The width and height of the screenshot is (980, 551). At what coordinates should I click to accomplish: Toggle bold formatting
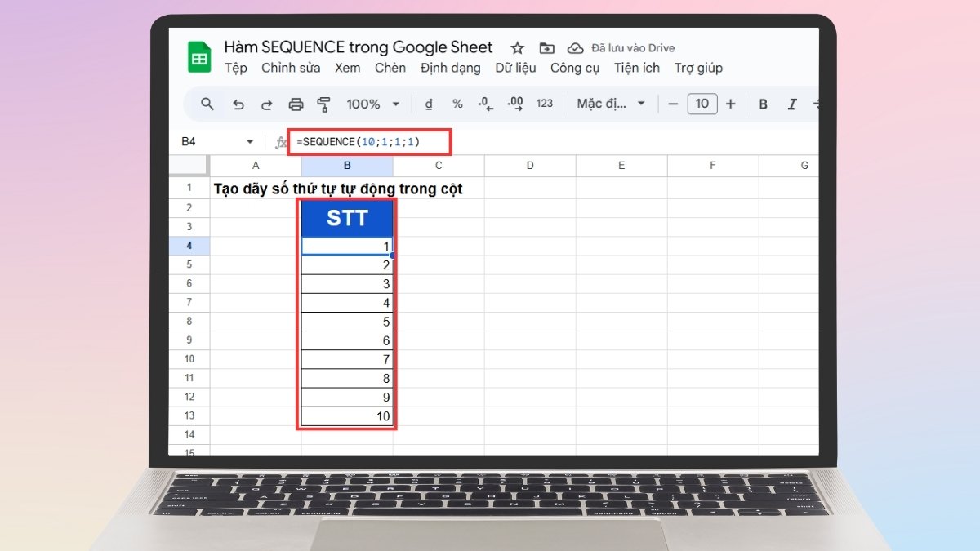pyautogui.click(x=763, y=104)
